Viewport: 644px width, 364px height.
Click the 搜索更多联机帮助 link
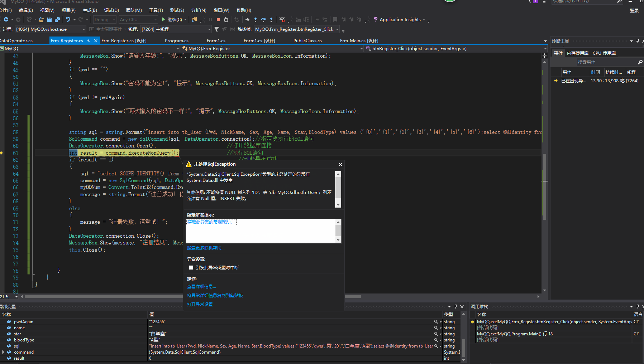(206, 248)
